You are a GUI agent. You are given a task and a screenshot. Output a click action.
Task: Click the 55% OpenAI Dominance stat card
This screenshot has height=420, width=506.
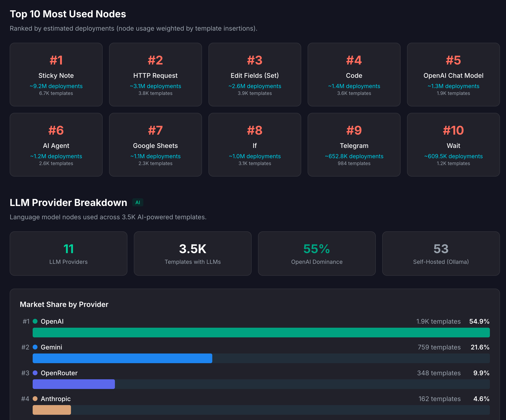click(x=317, y=253)
